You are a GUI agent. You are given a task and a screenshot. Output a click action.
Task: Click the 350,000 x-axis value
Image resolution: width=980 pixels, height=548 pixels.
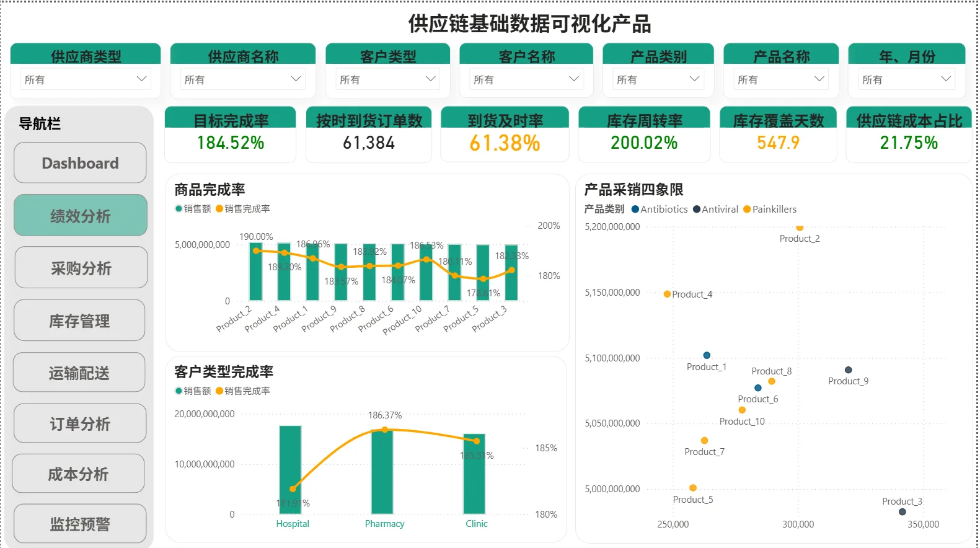(x=924, y=524)
